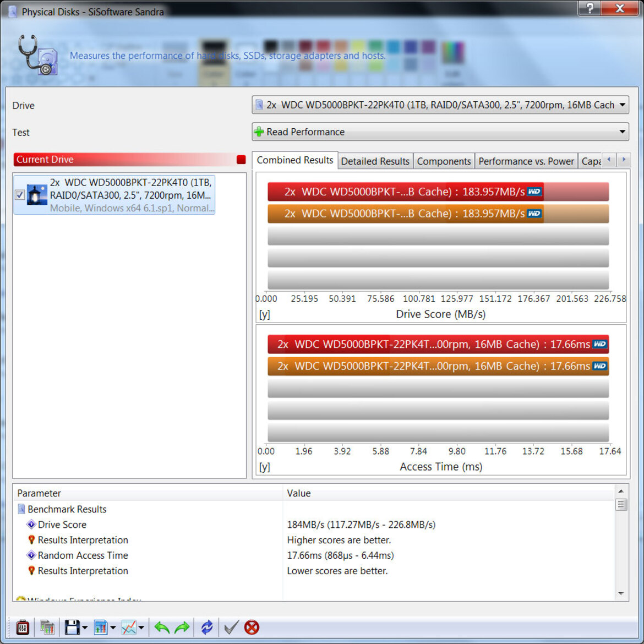The height and width of the screenshot is (644, 644).
Task: Switch to the Components tab
Action: 444,161
